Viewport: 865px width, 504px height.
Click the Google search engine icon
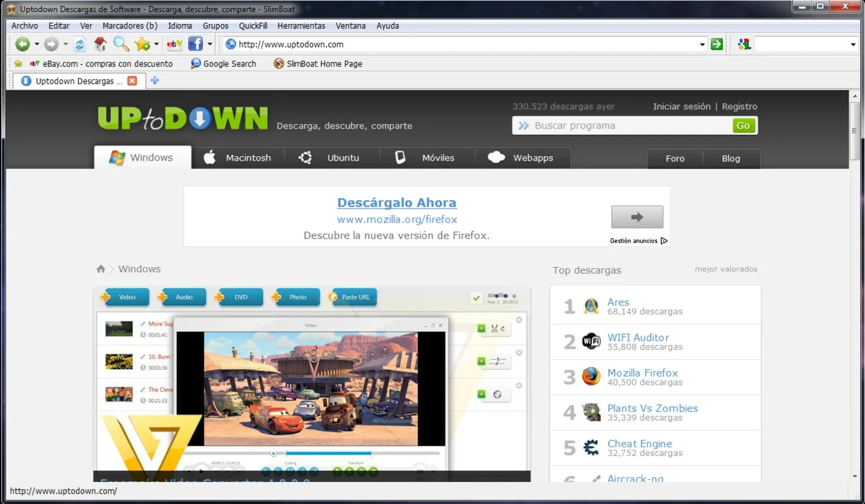tap(744, 44)
